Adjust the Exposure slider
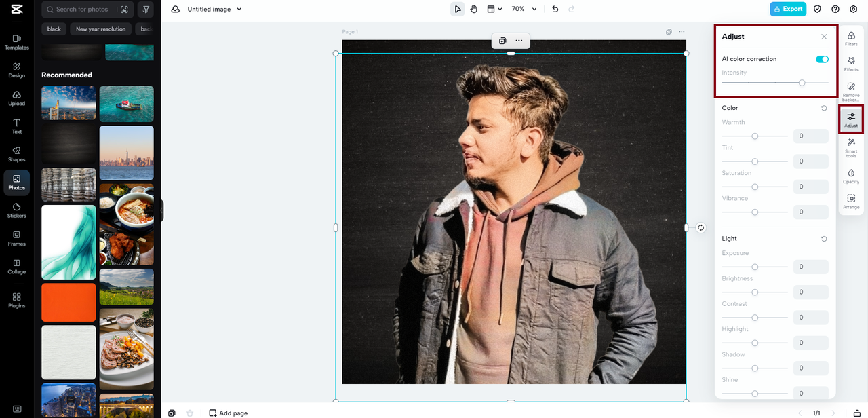The width and height of the screenshot is (868, 418). coord(755,267)
